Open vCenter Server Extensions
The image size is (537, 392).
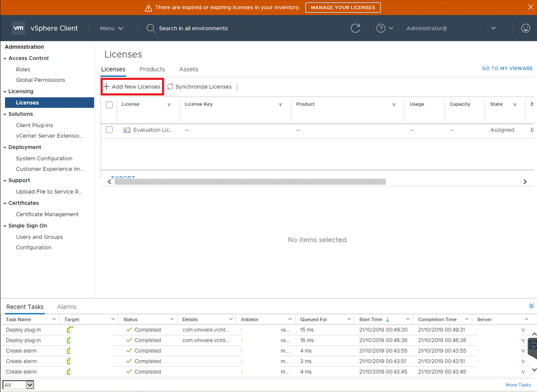(x=49, y=136)
